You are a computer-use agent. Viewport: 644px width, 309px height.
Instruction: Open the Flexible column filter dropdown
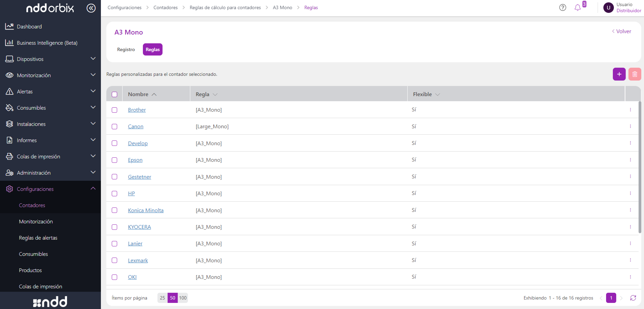[x=437, y=94]
